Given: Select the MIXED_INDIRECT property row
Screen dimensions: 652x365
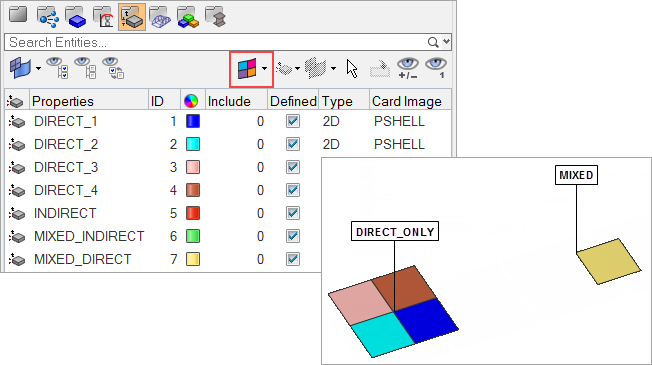Looking at the screenshot, I should 163,236.
